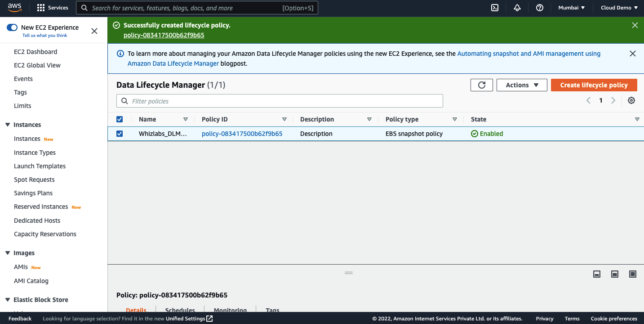The image size is (644, 324).
Task: Open the Services grid menu
Action: click(x=53, y=8)
